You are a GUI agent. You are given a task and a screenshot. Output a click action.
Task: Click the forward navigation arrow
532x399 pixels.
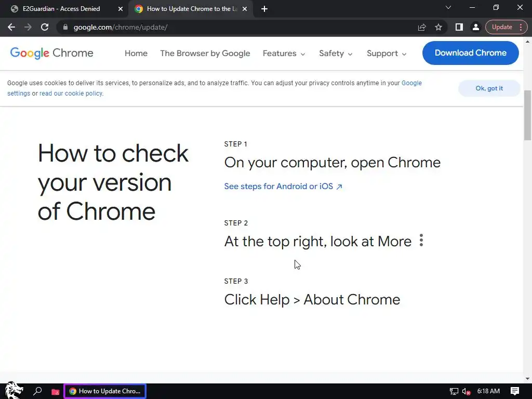pos(28,27)
